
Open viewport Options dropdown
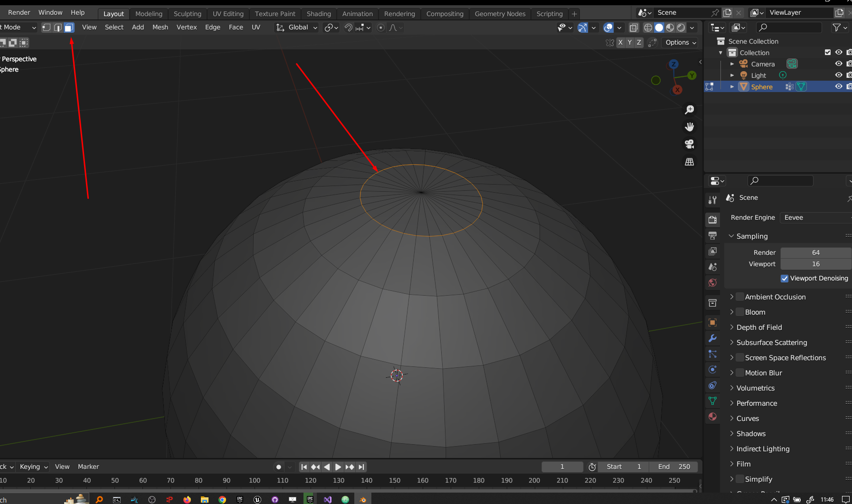pos(681,42)
